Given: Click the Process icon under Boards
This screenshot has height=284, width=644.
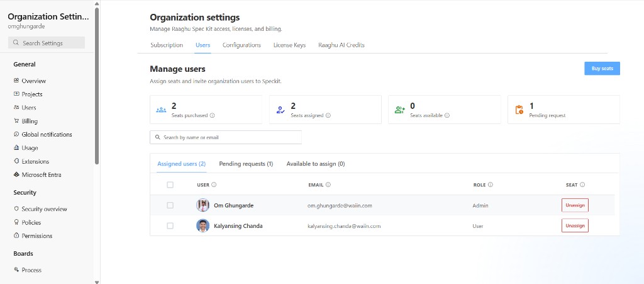Looking at the screenshot, I should [x=16, y=270].
